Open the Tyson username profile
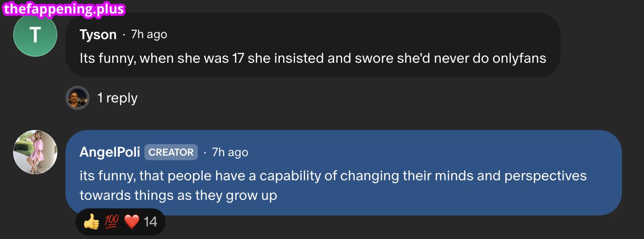 click(98, 35)
